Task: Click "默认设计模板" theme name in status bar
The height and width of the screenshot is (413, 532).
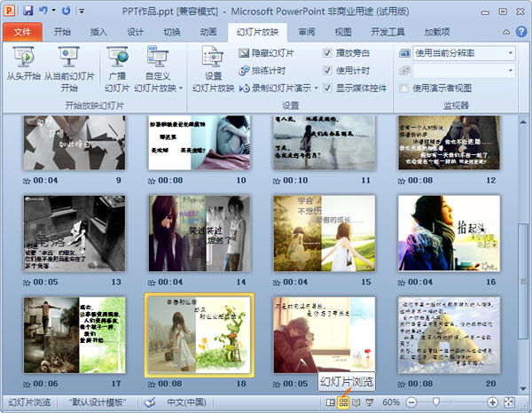Action: click(x=98, y=402)
